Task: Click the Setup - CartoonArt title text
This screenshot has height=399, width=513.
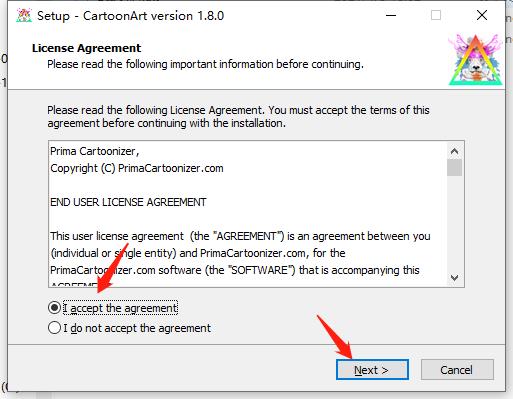Action: (x=130, y=16)
